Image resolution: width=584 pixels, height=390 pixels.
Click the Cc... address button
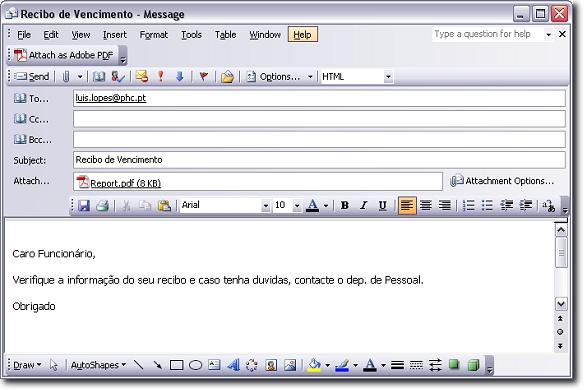pos(31,119)
